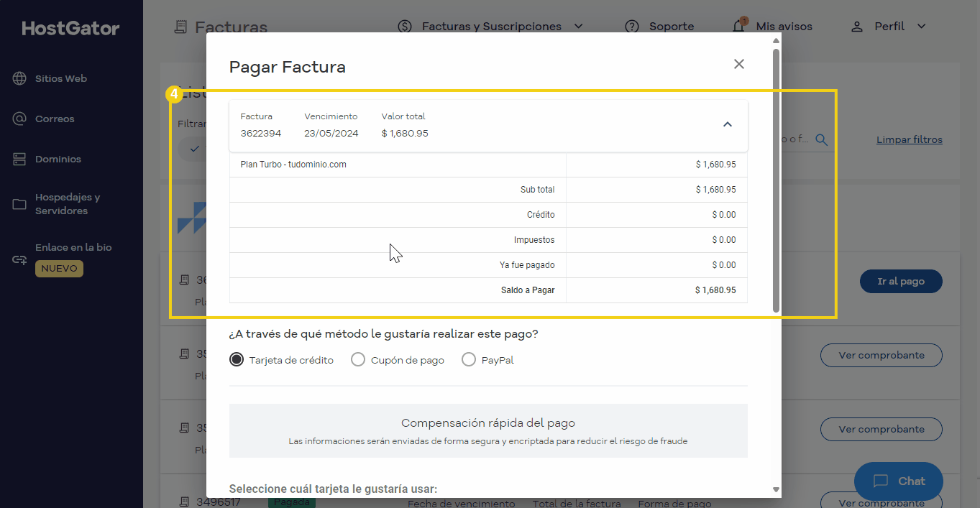Click the Ya fue pagado label
980x508 pixels.
click(x=527, y=265)
